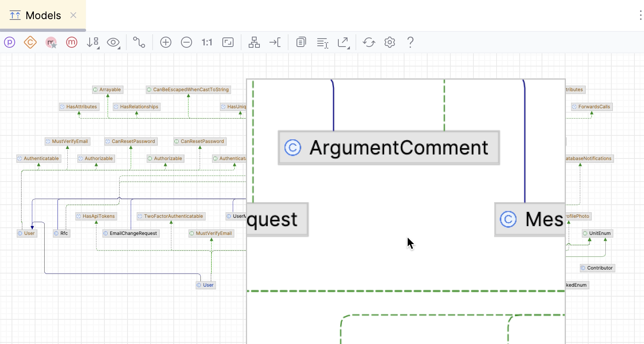
Task: Fit diagram content to window
Action: click(x=228, y=42)
